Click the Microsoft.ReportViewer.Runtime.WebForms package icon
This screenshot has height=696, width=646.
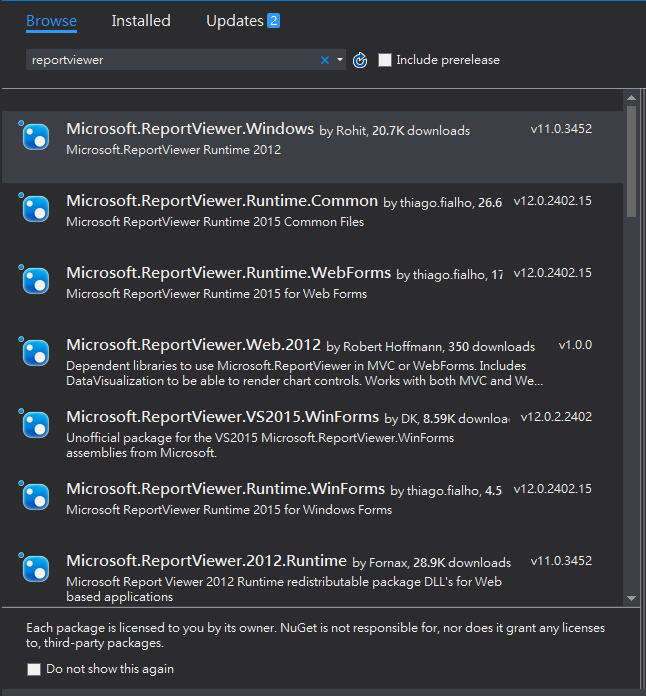click(36, 281)
